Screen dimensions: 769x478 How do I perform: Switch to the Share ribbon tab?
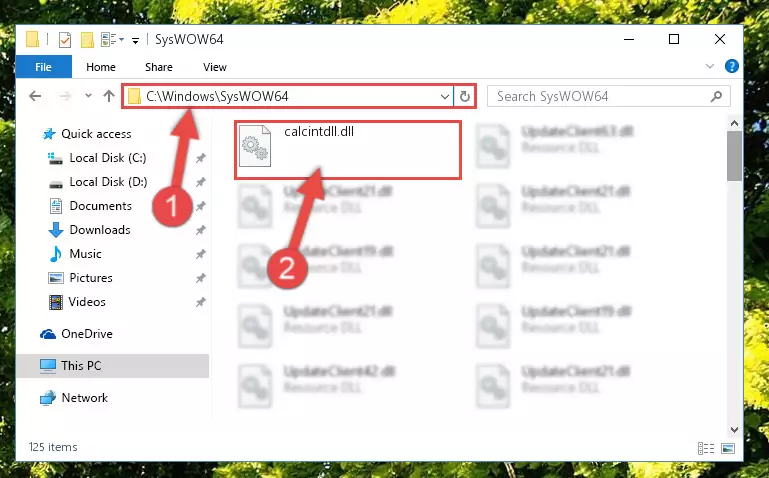tap(158, 67)
